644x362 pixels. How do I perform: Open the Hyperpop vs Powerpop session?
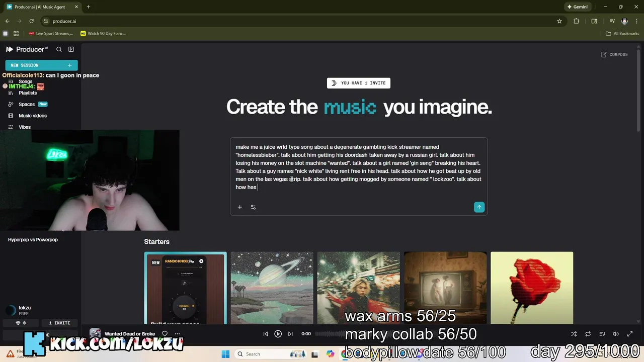click(x=33, y=240)
